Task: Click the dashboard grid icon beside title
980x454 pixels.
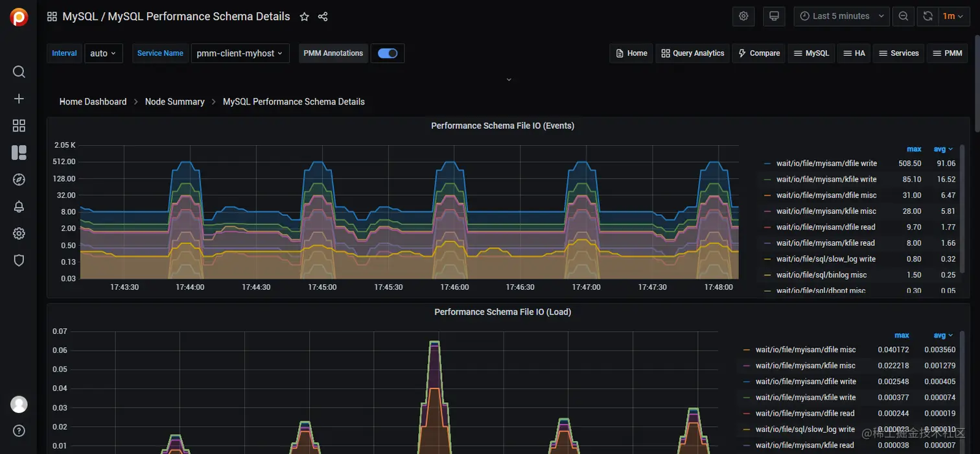Action: click(52, 17)
